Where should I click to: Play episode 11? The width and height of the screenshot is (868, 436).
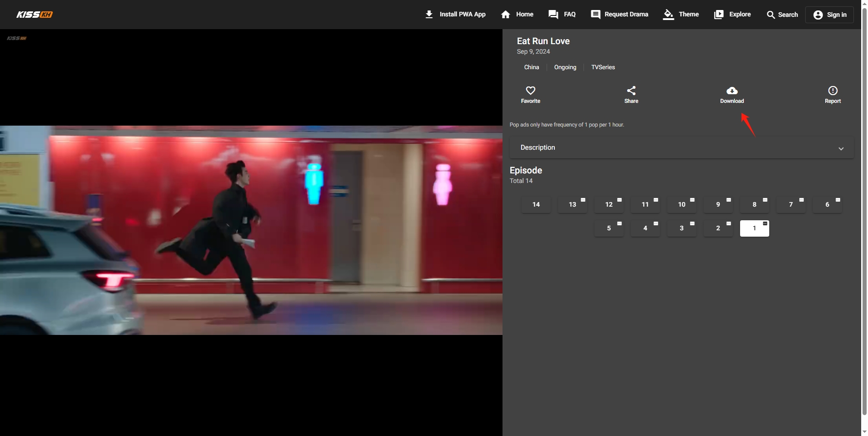click(x=645, y=204)
